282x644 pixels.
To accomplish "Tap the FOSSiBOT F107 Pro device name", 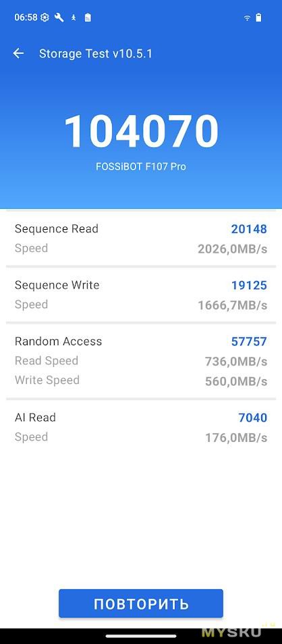I will [x=141, y=167].
